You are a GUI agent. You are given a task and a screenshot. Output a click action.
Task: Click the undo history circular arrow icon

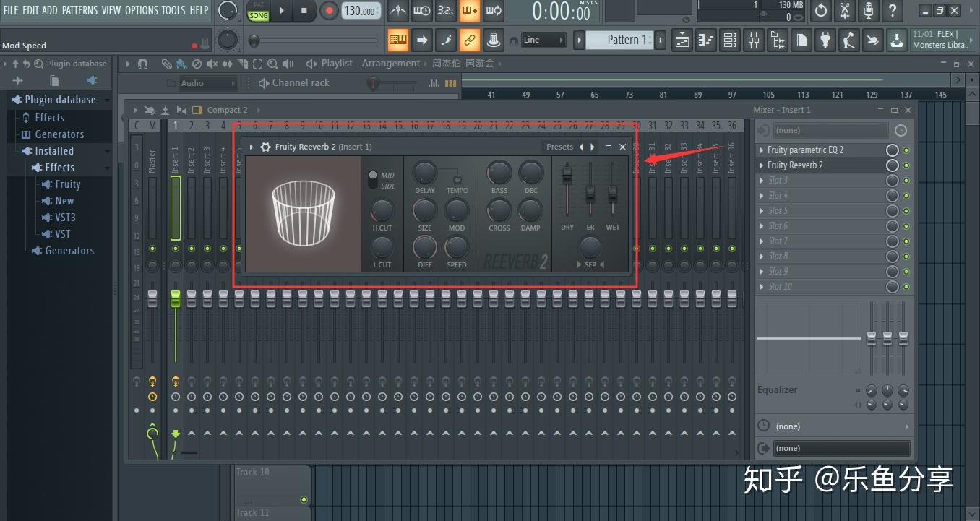pos(821,11)
